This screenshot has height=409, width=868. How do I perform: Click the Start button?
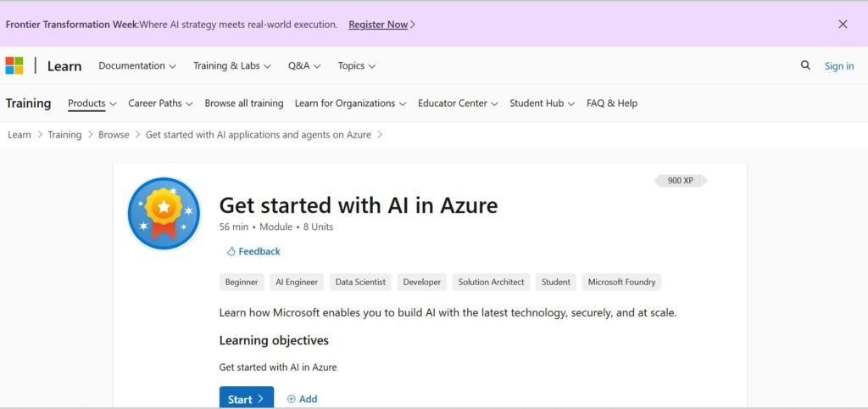pyautogui.click(x=247, y=398)
